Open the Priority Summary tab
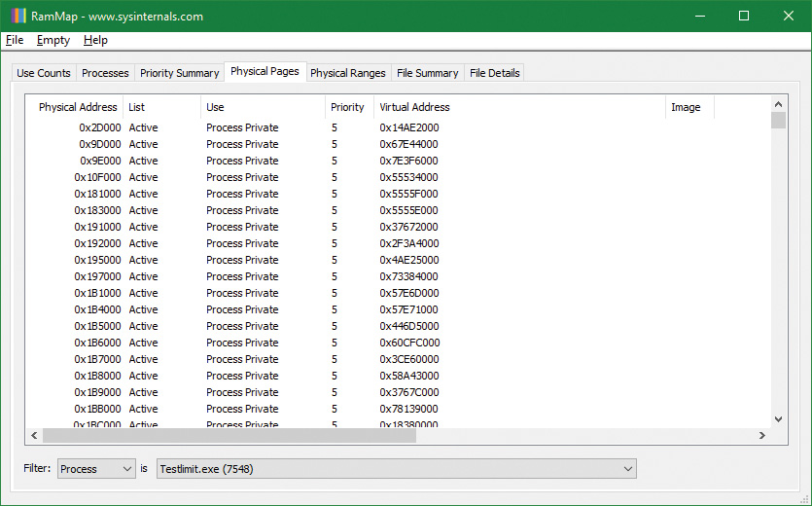 tap(179, 73)
